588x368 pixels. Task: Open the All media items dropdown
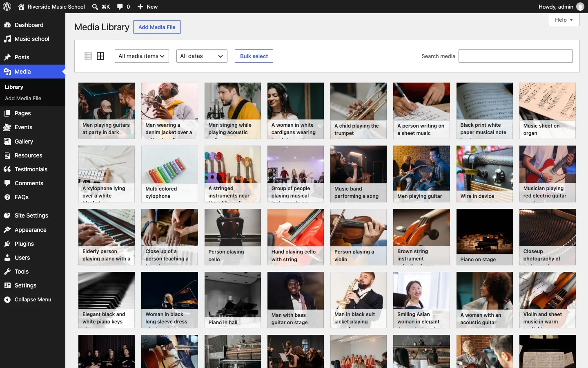(142, 56)
